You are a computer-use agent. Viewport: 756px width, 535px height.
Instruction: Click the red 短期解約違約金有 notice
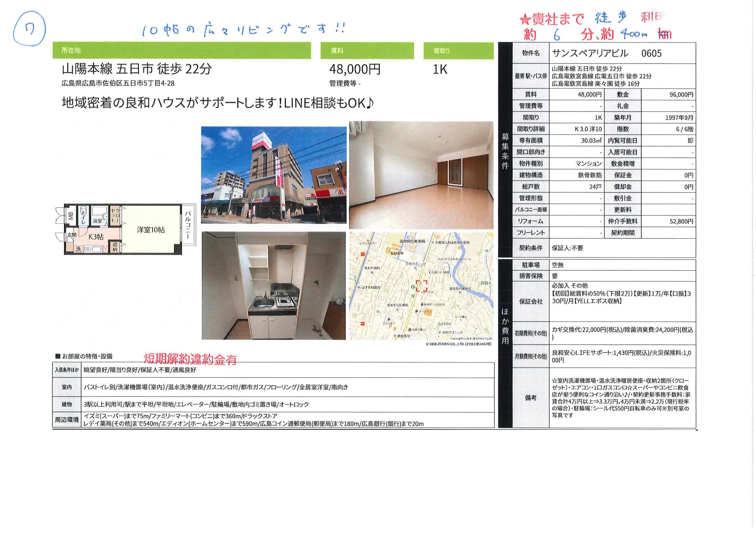(190, 359)
